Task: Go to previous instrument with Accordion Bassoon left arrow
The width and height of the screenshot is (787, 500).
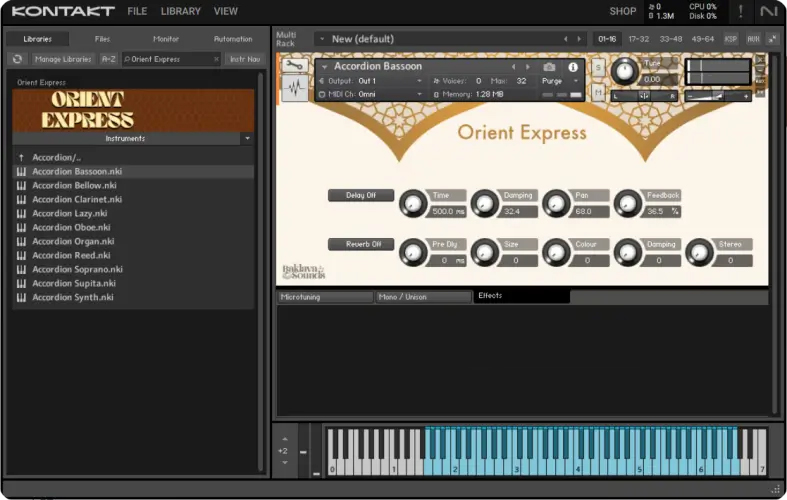Action: (x=513, y=67)
